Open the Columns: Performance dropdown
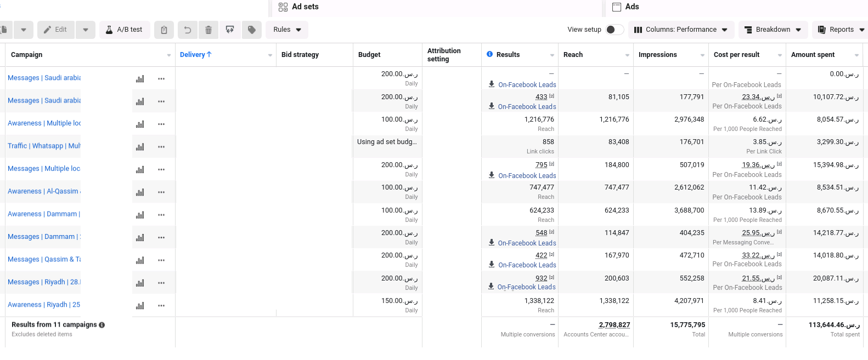 tap(681, 30)
